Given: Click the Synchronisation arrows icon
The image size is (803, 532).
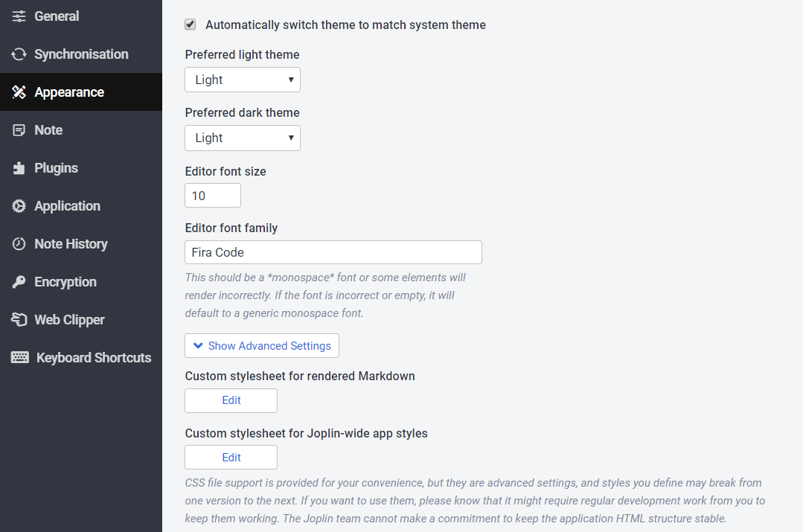Looking at the screenshot, I should click(x=19, y=54).
